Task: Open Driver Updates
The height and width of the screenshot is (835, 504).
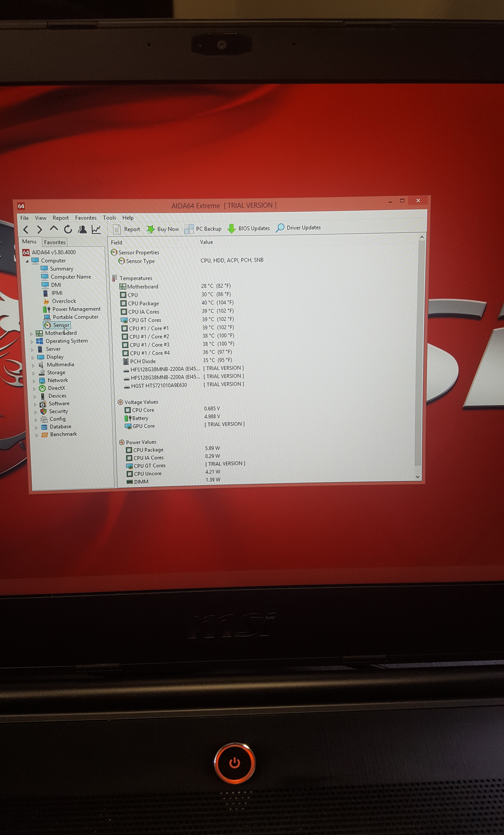Action: (298, 228)
